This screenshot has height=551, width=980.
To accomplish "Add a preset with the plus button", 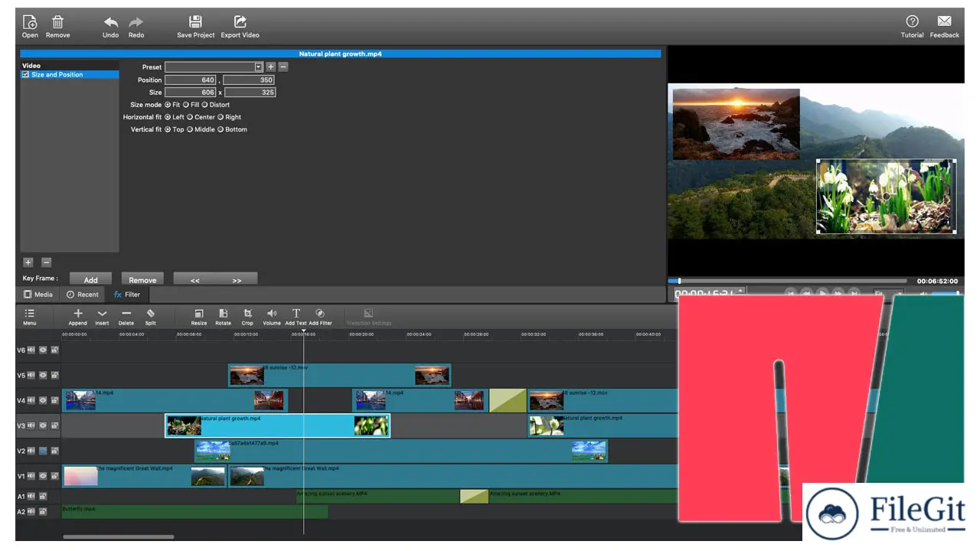I will click(270, 67).
